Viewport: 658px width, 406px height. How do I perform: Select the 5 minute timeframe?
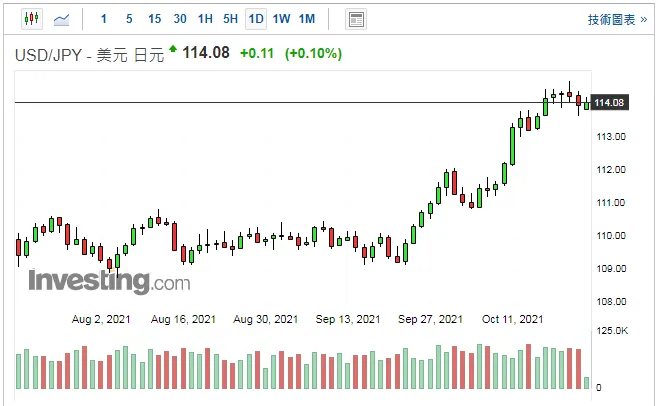129,19
